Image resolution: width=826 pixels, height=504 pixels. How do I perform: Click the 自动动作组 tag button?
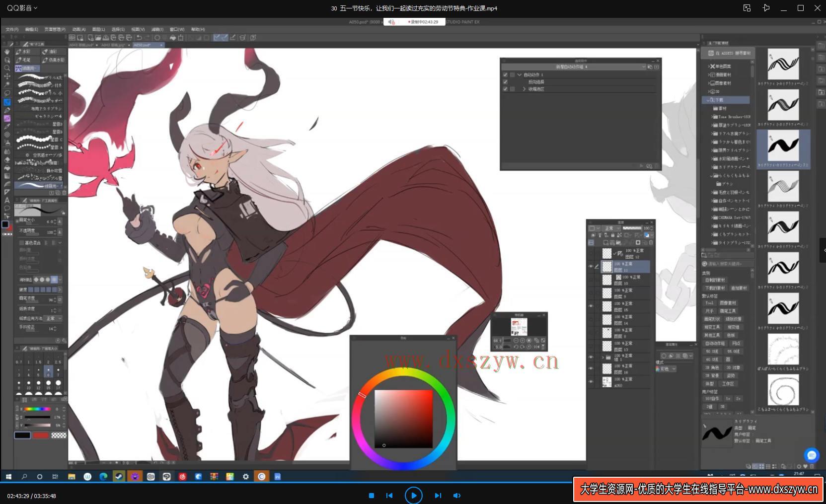click(x=715, y=343)
